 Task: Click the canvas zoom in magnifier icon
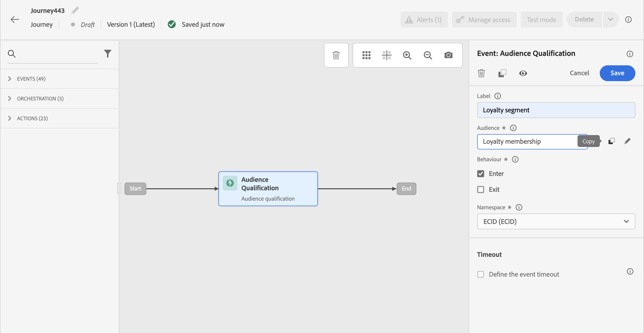tap(407, 55)
